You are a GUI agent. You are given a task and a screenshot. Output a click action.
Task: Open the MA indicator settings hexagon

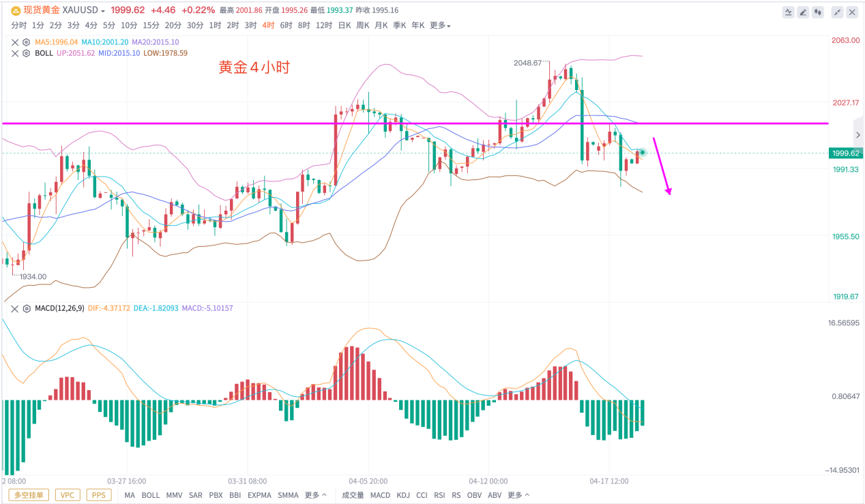pos(26,42)
